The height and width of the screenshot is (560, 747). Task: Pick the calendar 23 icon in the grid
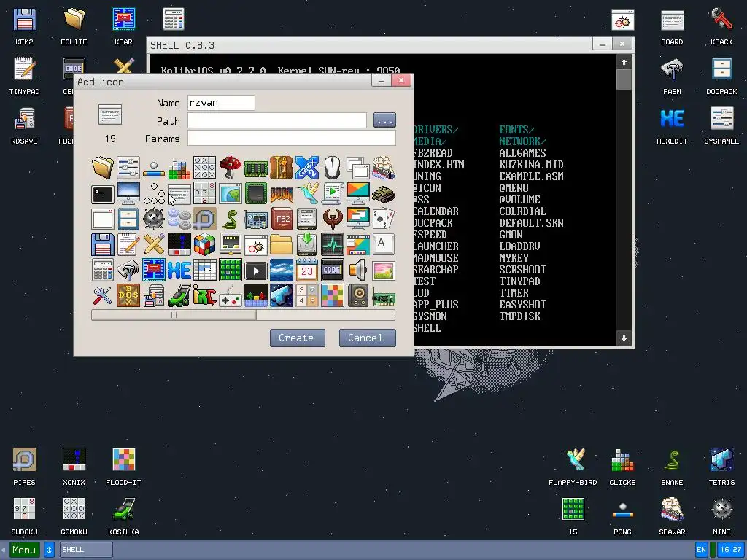click(x=307, y=271)
